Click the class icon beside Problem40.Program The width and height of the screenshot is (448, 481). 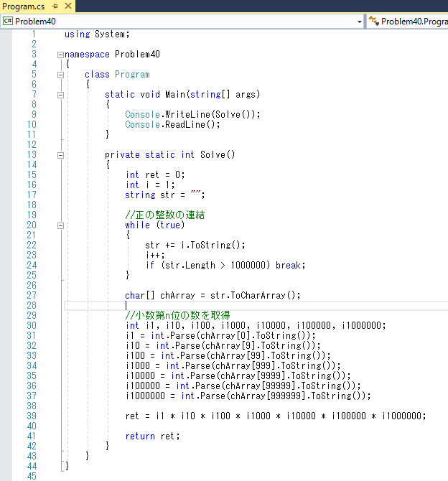374,21
